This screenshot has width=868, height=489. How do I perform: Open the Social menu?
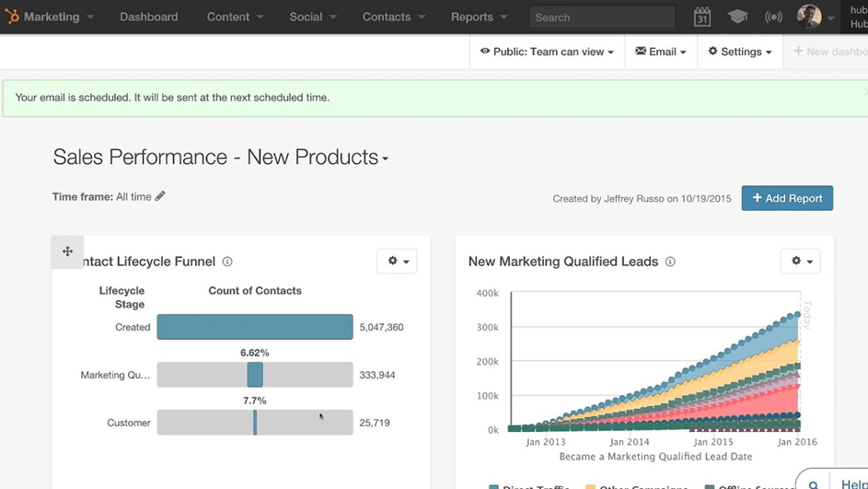coord(313,17)
